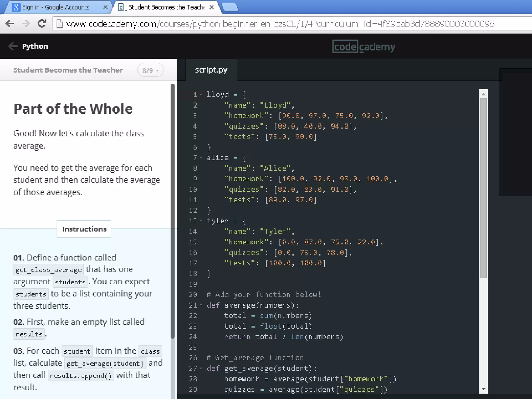Click the browser forward arrow
532x399 pixels.
coord(26,24)
